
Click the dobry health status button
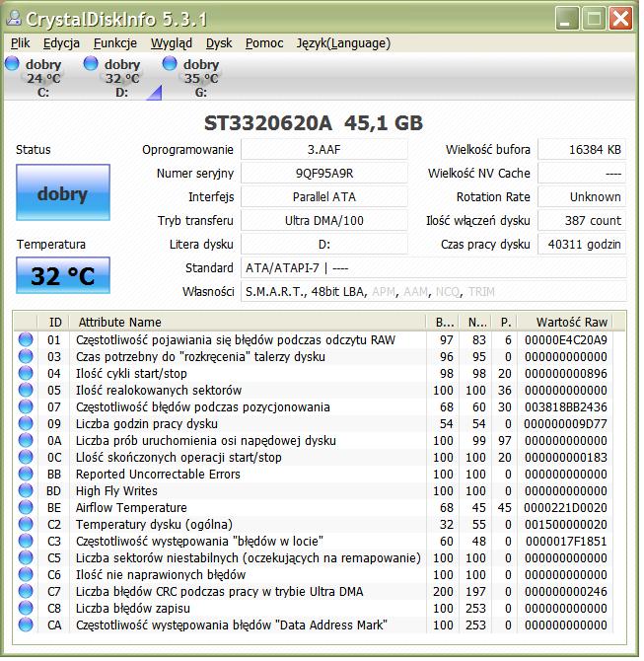[x=63, y=193]
